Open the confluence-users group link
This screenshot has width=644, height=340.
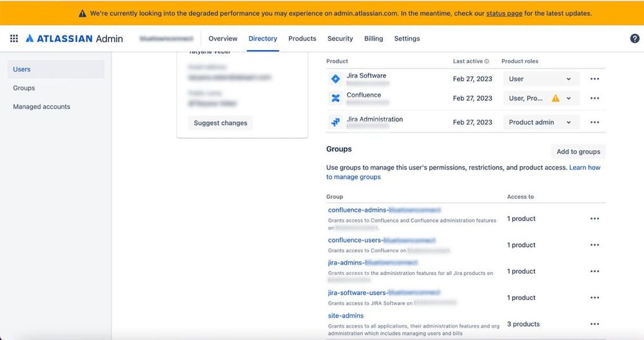coord(382,240)
